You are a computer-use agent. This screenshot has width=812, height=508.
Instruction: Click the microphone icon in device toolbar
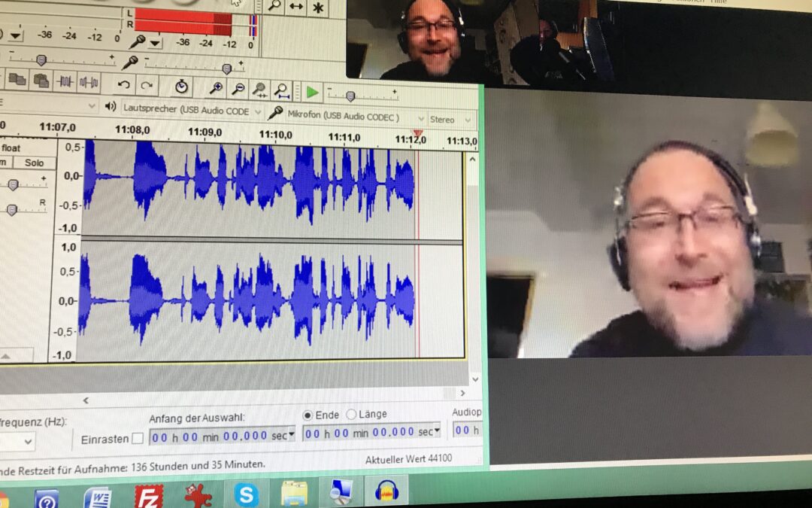point(275,112)
